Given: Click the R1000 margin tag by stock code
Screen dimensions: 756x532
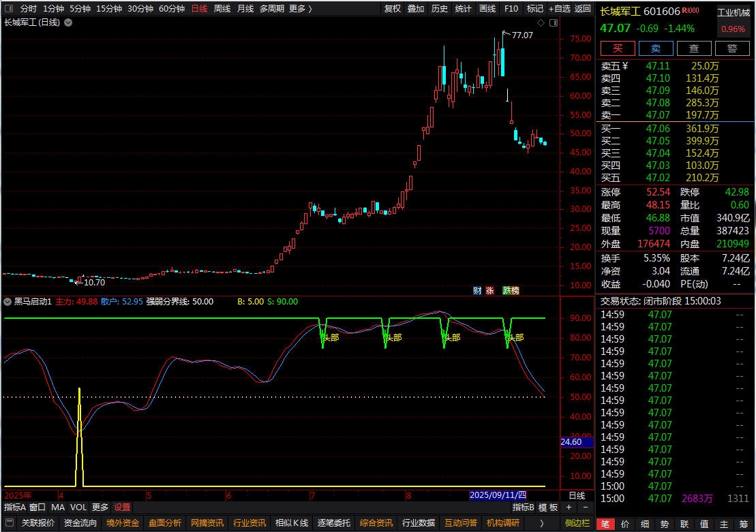Looking at the screenshot, I should (x=691, y=10).
